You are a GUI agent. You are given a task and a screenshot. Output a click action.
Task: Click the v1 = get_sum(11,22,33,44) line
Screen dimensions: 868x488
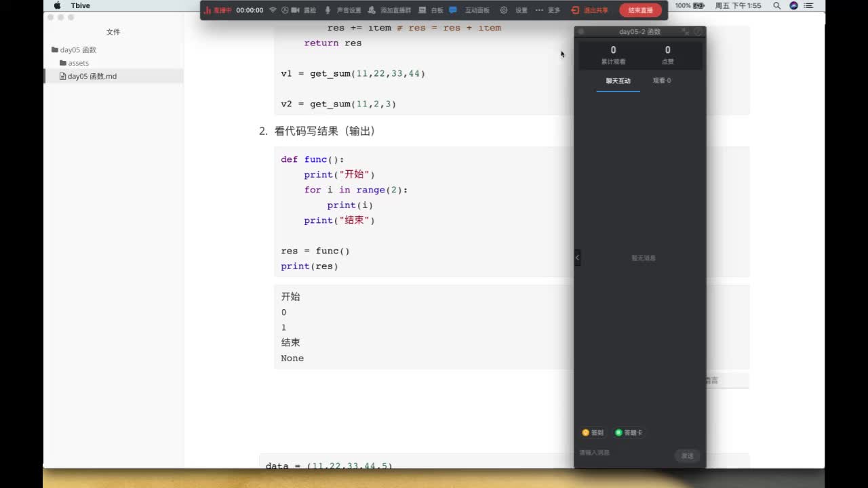click(353, 73)
